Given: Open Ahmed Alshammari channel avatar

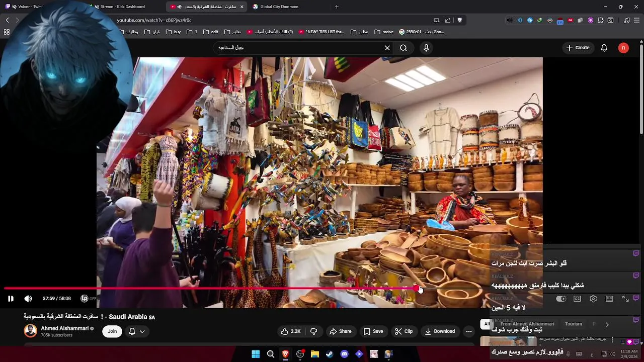Looking at the screenshot, I should [x=31, y=331].
